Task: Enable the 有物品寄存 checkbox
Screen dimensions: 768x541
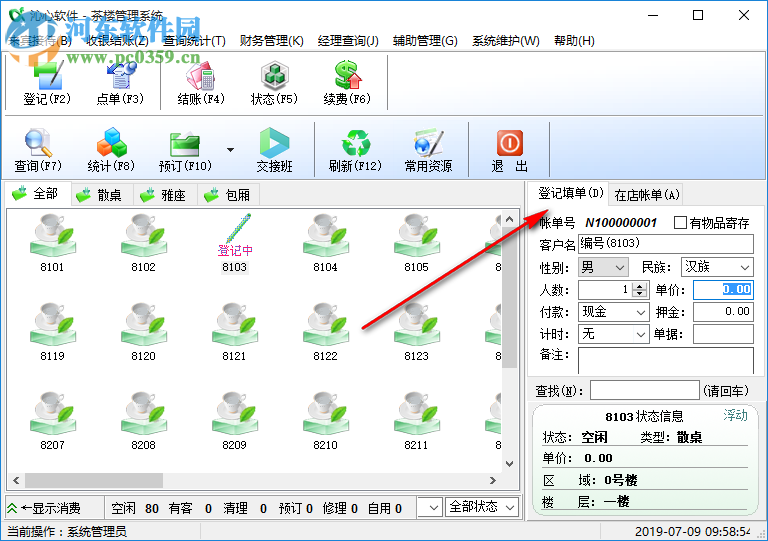Action: 680,223
